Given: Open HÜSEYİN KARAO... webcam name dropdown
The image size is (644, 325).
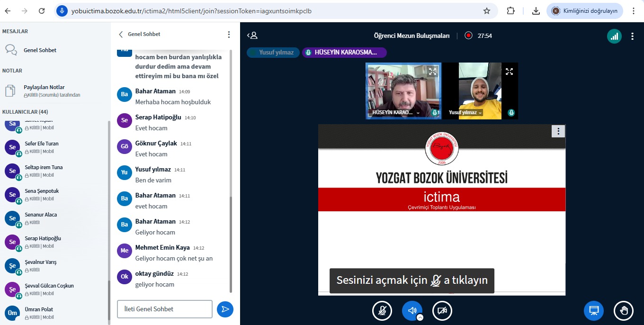Looking at the screenshot, I should 397,113.
